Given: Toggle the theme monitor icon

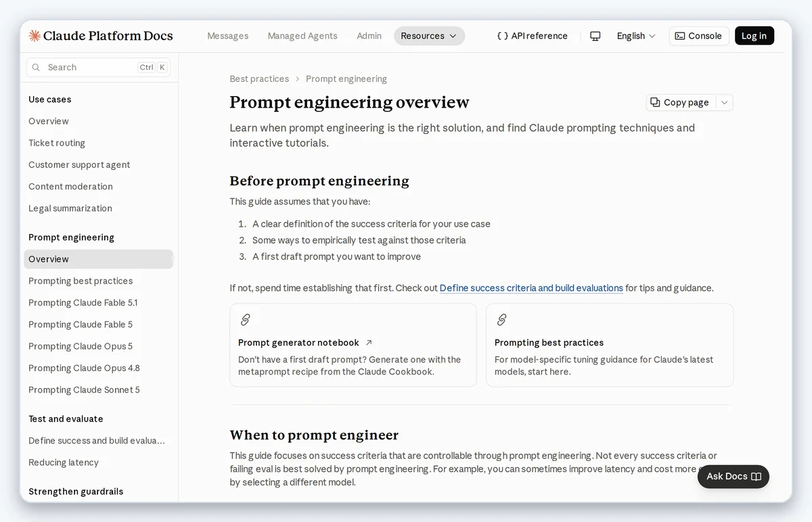Looking at the screenshot, I should (595, 36).
